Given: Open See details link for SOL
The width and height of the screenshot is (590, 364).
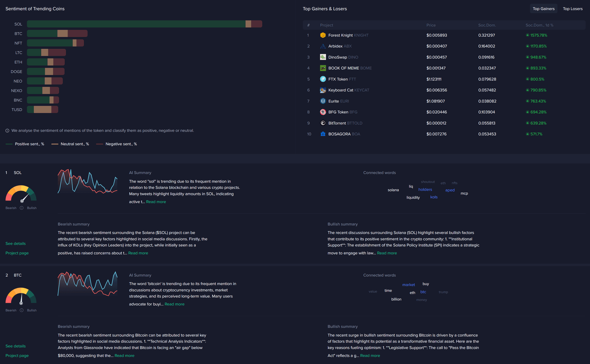Looking at the screenshot, I should pos(15,243).
